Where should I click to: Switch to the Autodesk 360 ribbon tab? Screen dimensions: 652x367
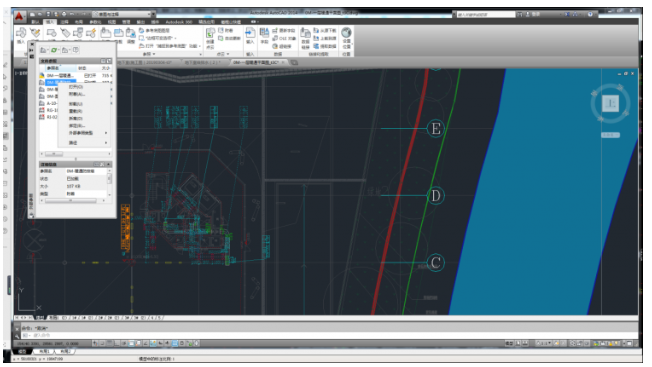[179, 22]
